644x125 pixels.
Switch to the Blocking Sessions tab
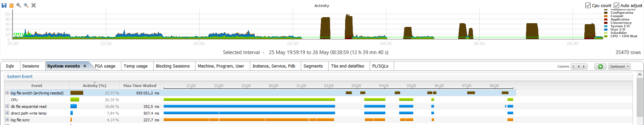click(x=173, y=66)
